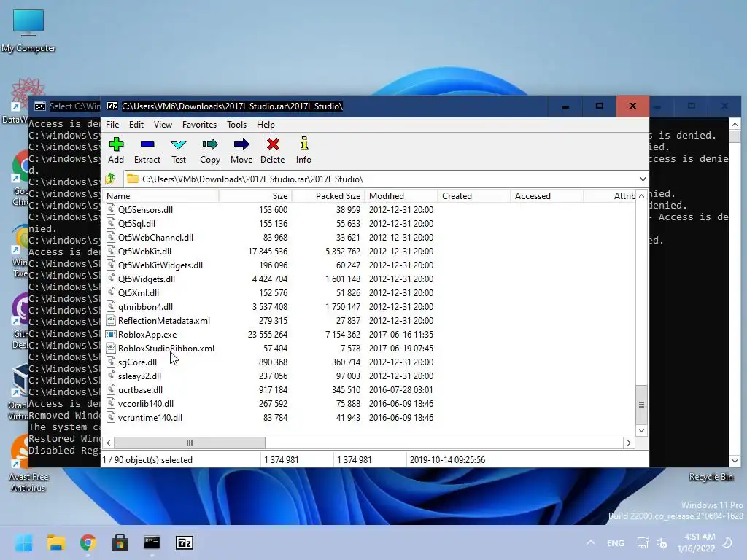Sort by the Size column header
The width and height of the screenshot is (747, 560).
tap(255, 195)
